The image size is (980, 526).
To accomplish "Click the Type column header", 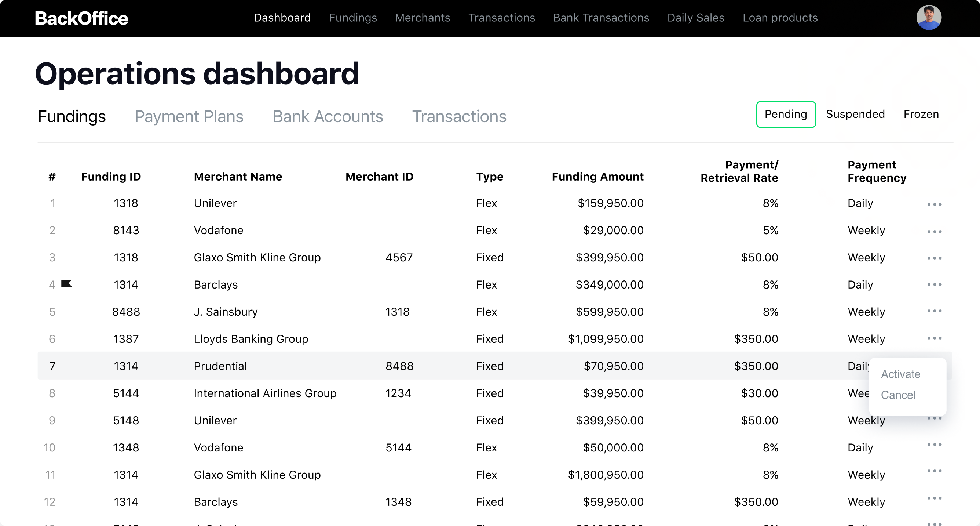I will pyautogui.click(x=490, y=177).
